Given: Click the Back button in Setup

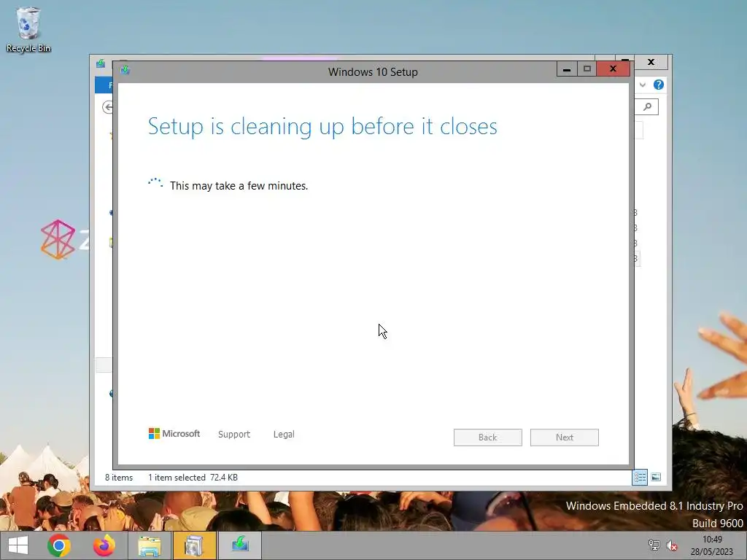Looking at the screenshot, I should [488, 437].
